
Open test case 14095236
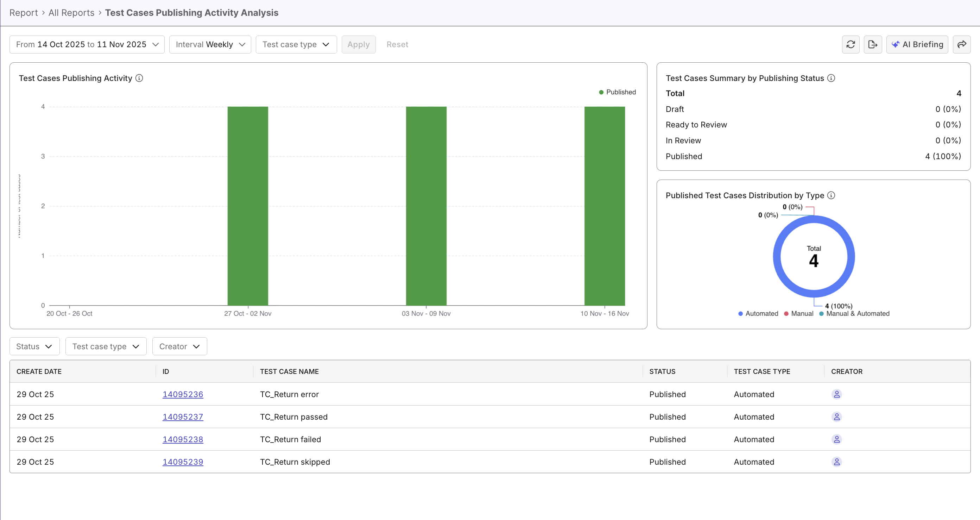click(x=183, y=394)
